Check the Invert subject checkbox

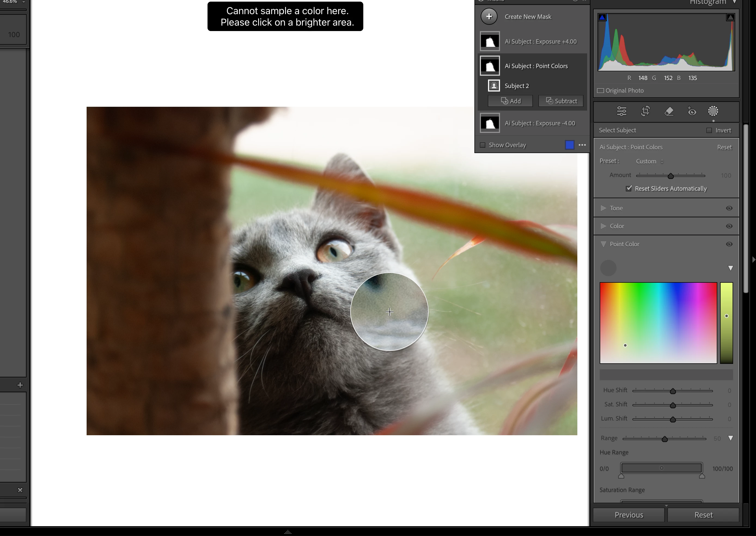(709, 130)
